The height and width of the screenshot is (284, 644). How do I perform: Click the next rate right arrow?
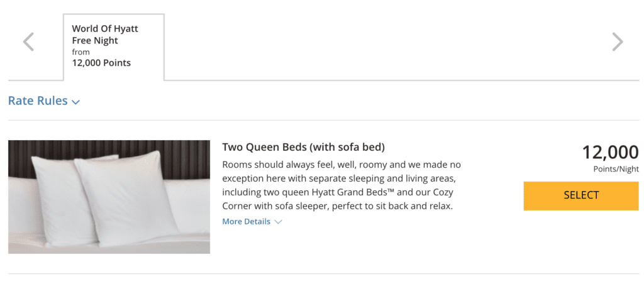pos(618,42)
